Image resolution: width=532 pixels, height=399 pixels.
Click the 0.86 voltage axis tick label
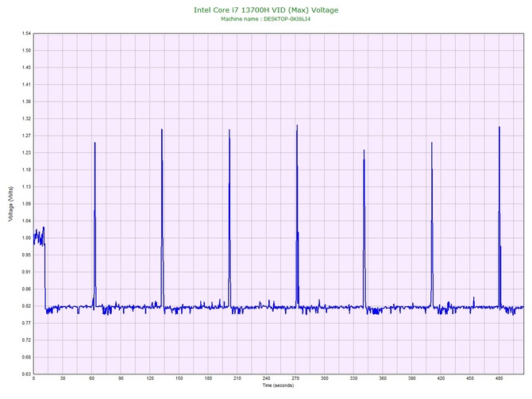coord(26,290)
